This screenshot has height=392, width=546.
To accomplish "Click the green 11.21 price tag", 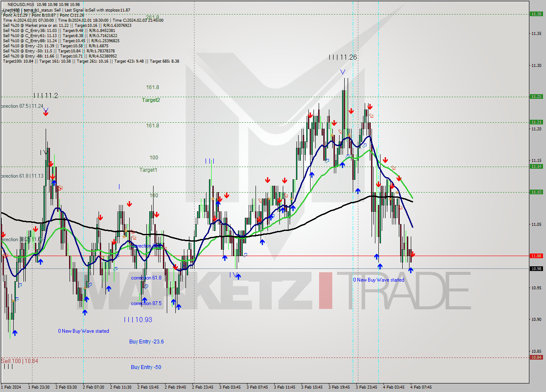I will (x=536, y=122).
